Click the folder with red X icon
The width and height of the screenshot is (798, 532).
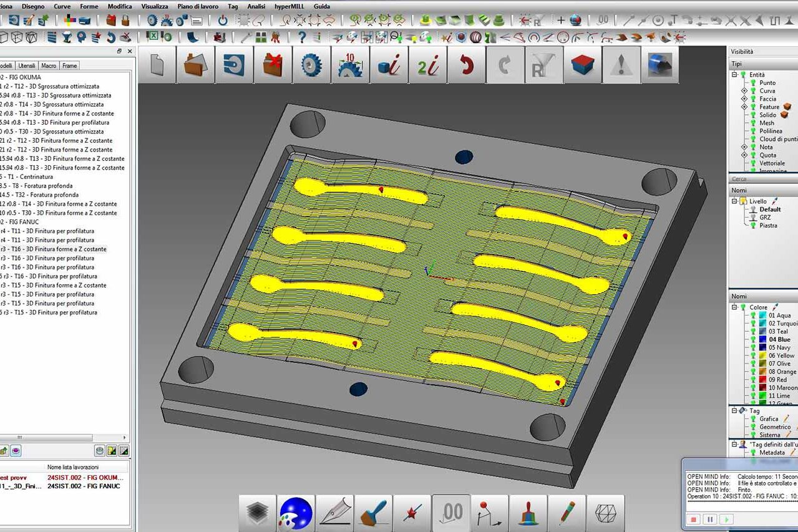pyautogui.click(x=273, y=65)
